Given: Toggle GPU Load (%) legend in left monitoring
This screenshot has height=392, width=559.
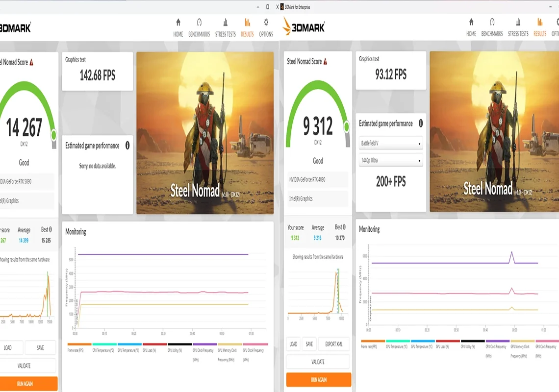Looking at the screenshot, I should point(154,348).
